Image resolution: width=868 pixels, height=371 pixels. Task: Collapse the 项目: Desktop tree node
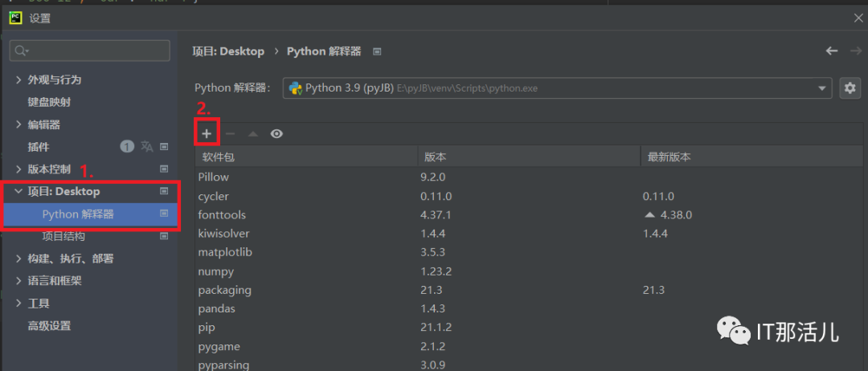coord(19,192)
